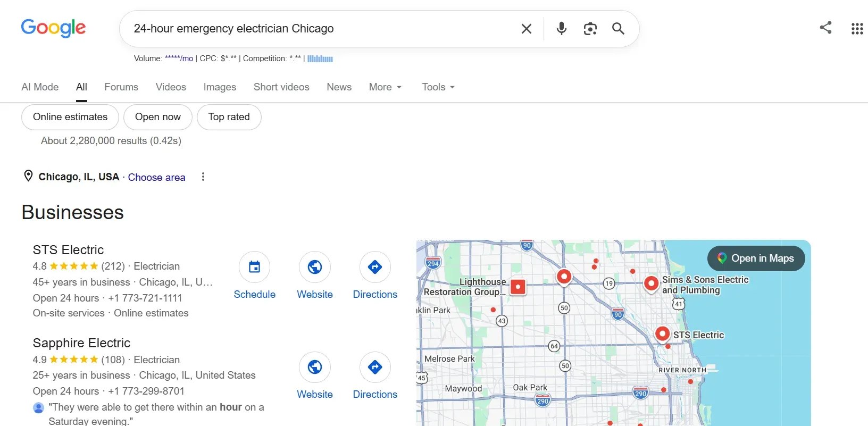Switch to AI Mode tab
Viewport: 868px width, 426px height.
[40, 87]
